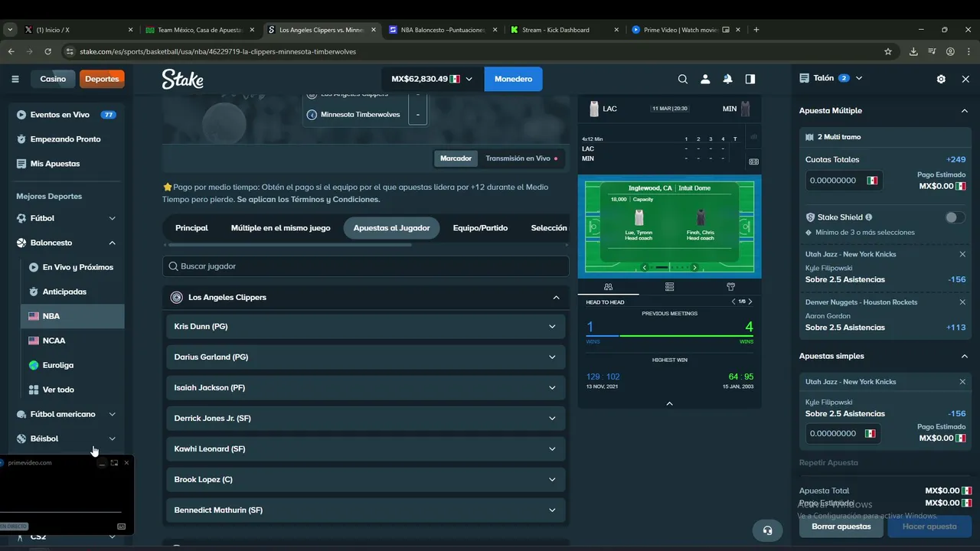Click the previous arrow under the court graphic
Viewport: 980px width, 551px height.
click(645, 267)
